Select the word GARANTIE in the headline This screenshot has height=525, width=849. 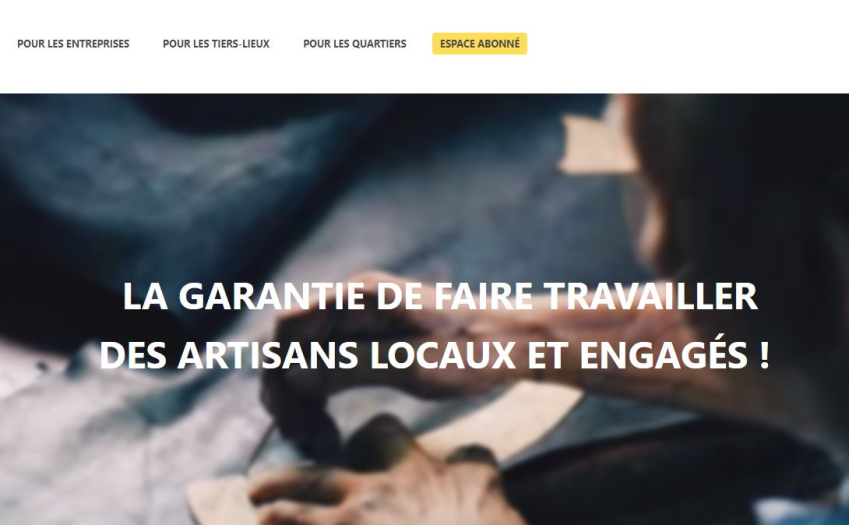(271, 296)
